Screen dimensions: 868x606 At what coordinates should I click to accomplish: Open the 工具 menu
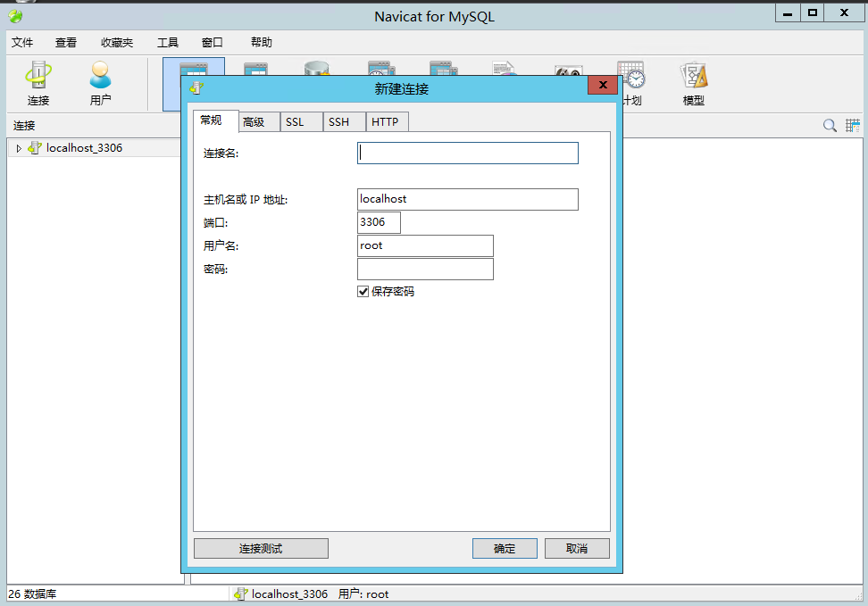pyautogui.click(x=168, y=43)
